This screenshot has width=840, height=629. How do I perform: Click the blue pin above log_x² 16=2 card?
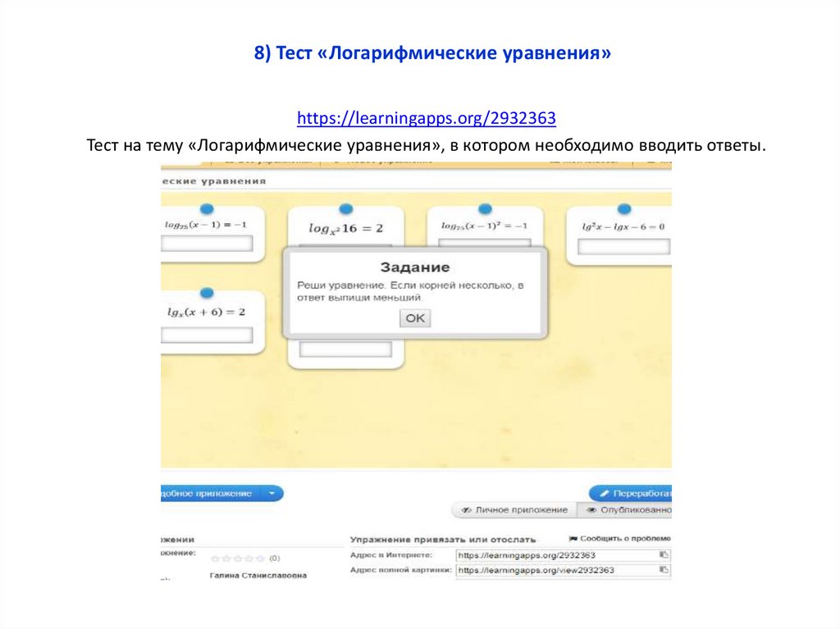[x=346, y=209]
